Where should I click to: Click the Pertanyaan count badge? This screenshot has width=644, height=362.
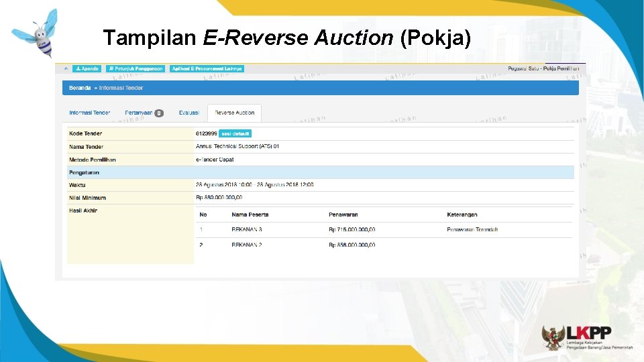pyautogui.click(x=159, y=113)
